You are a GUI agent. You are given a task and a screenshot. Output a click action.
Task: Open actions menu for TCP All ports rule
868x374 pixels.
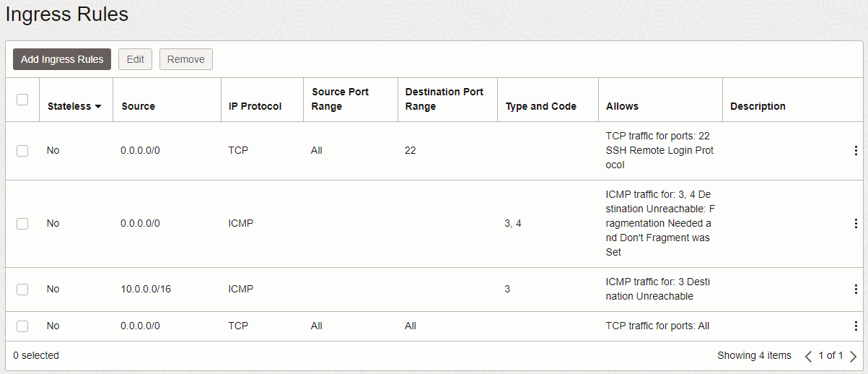pyautogui.click(x=856, y=326)
